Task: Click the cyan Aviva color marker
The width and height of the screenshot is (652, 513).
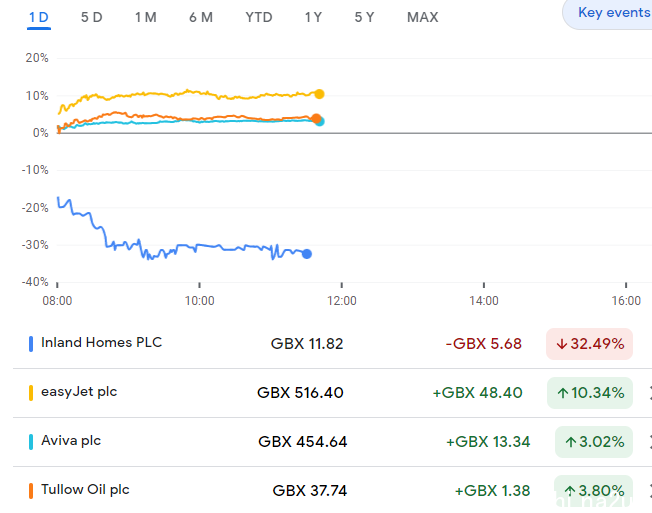Action: (31, 442)
